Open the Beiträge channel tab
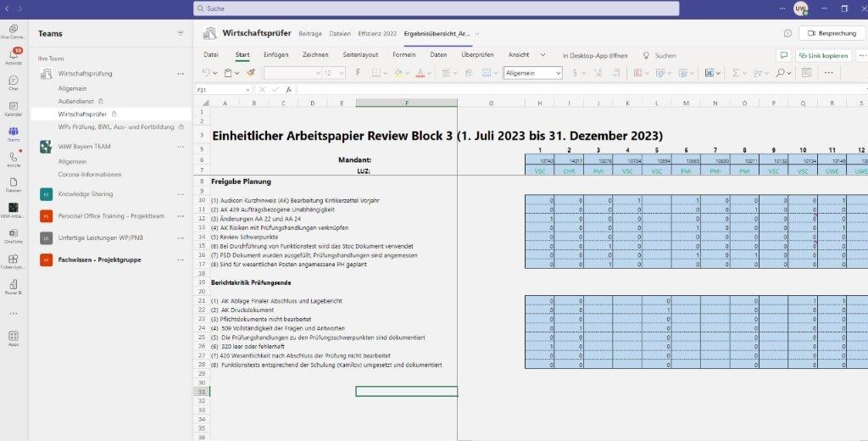Viewport: 868px width, 441px height. point(310,34)
